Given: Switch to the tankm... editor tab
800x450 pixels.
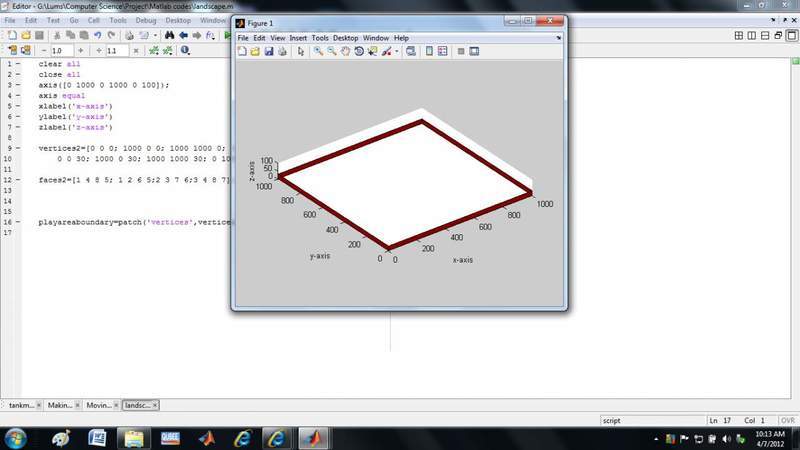Looking at the screenshot, I should 21,405.
